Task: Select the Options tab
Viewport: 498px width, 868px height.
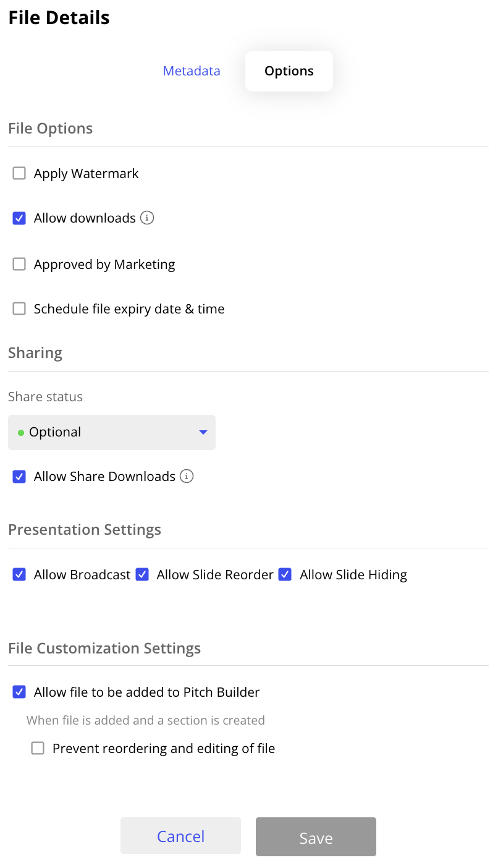Action: click(x=289, y=70)
